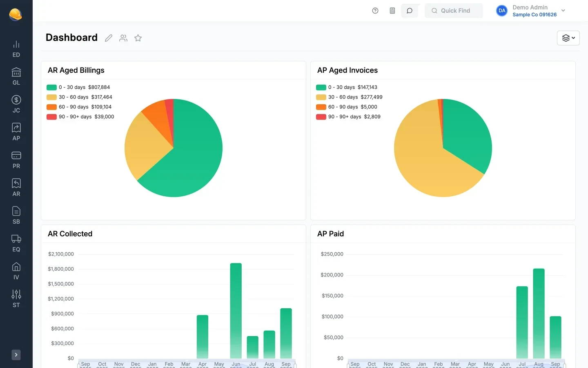Open the help question mark icon
This screenshot has width=588, height=368.
point(375,11)
